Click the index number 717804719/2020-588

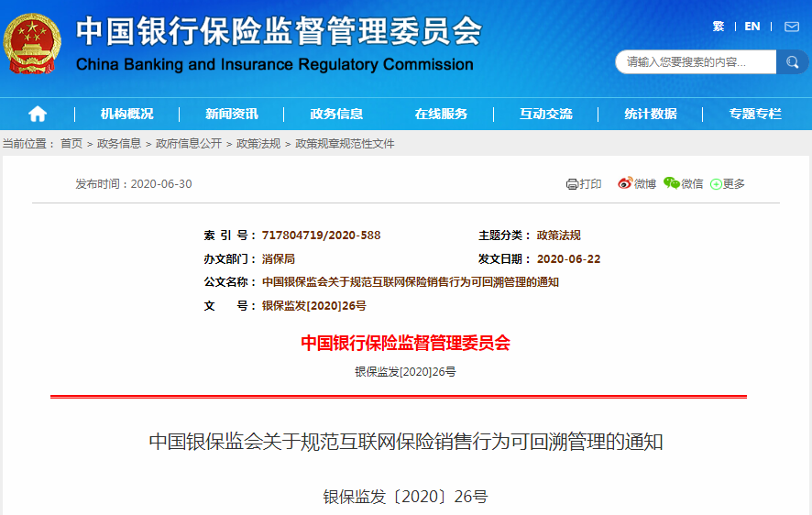point(321,236)
